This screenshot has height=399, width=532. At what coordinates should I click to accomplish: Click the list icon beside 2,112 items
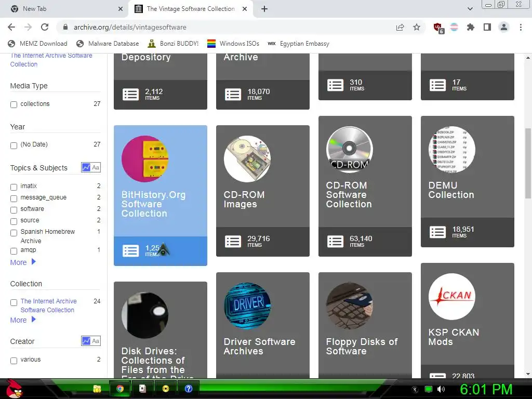coord(130,95)
